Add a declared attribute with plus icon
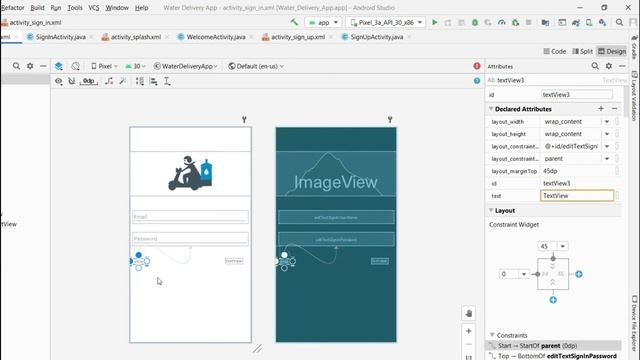Screen dimensions: 640x360 pos(601,109)
